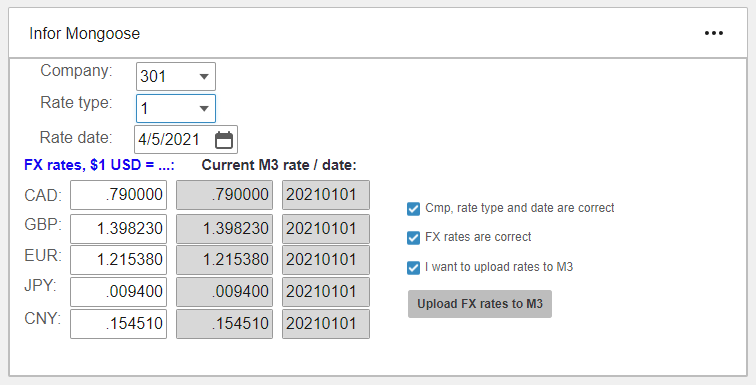The height and width of the screenshot is (385, 756).
Task: Expand the Company dropdown arrow
Action: (204, 77)
